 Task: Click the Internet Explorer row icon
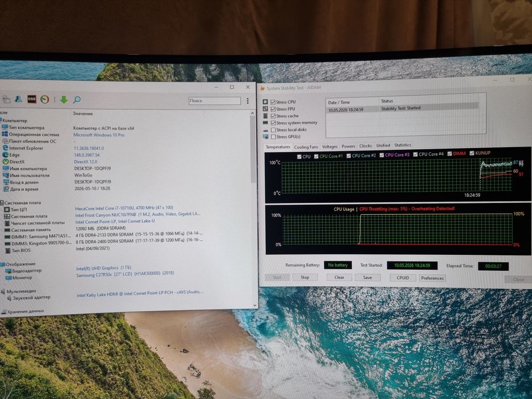coord(5,148)
